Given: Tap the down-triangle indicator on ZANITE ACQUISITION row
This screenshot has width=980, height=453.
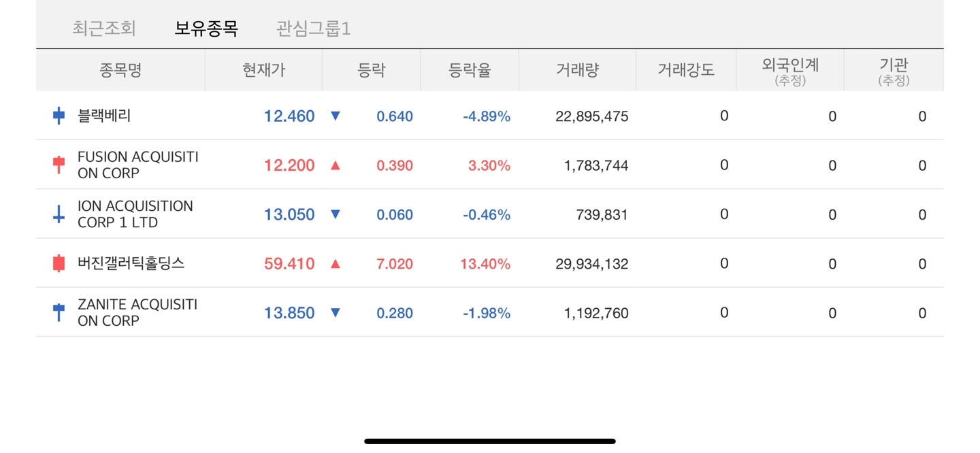Looking at the screenshot, I should pos(335,312).
